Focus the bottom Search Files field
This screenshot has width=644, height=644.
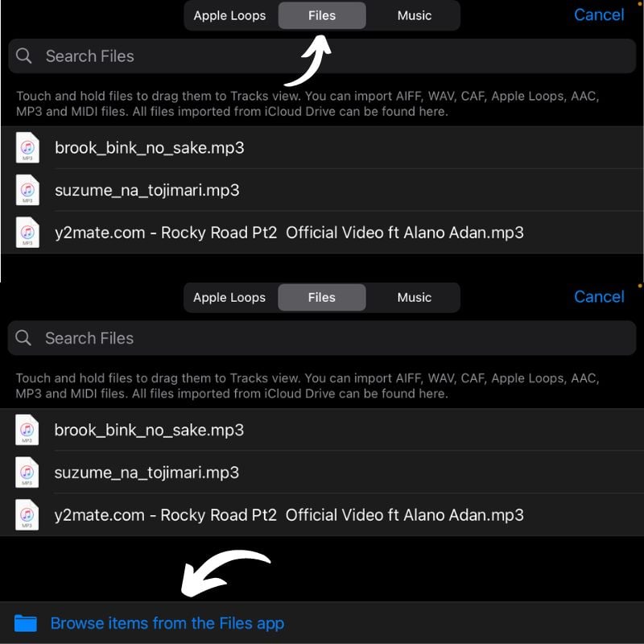(x=322, y=338)
